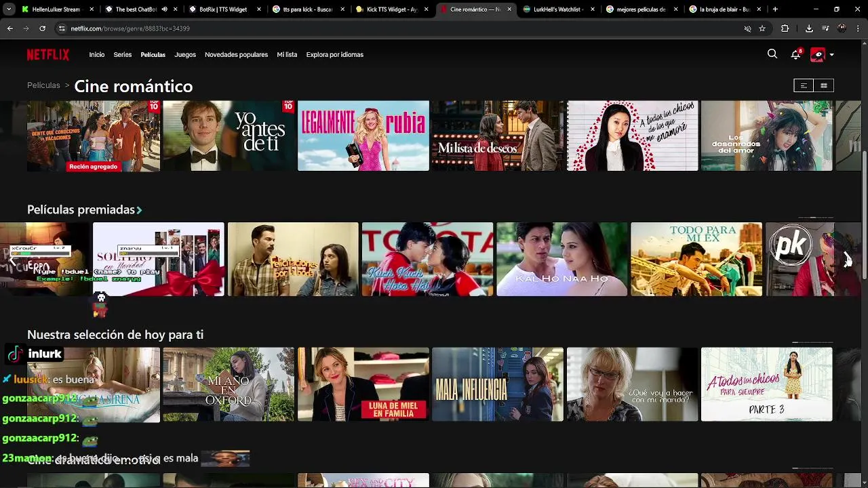Open Mi lista
Screen dimensions: 868x488
287,55
